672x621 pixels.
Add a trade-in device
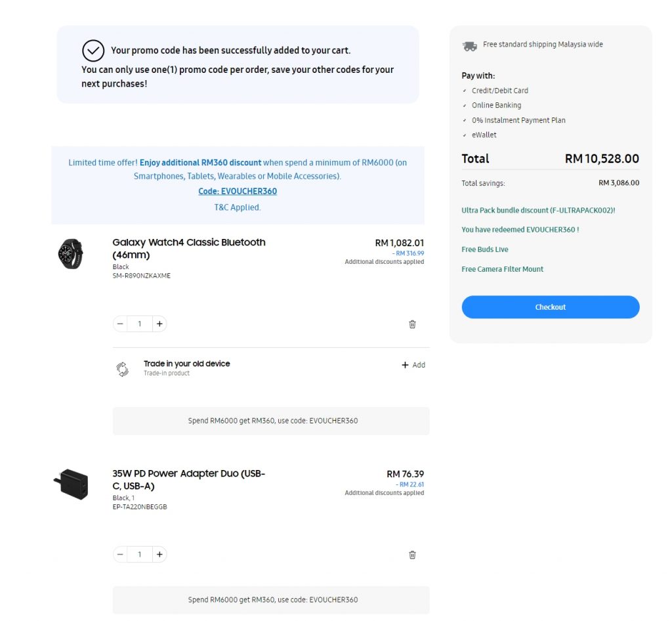(x=413, y=365)
